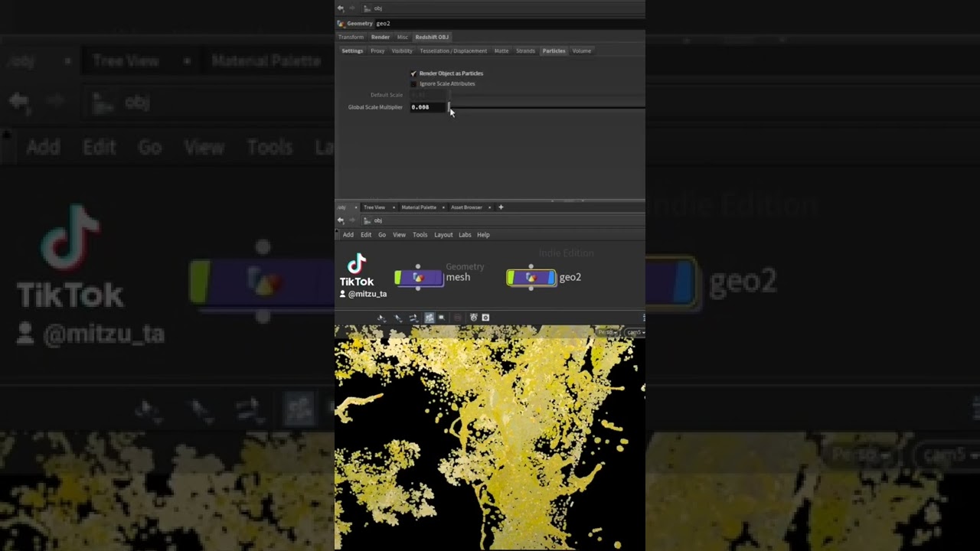980x551 pixels.
Task: Select the geo2 geometry node
Action: (x=531, y=278)
